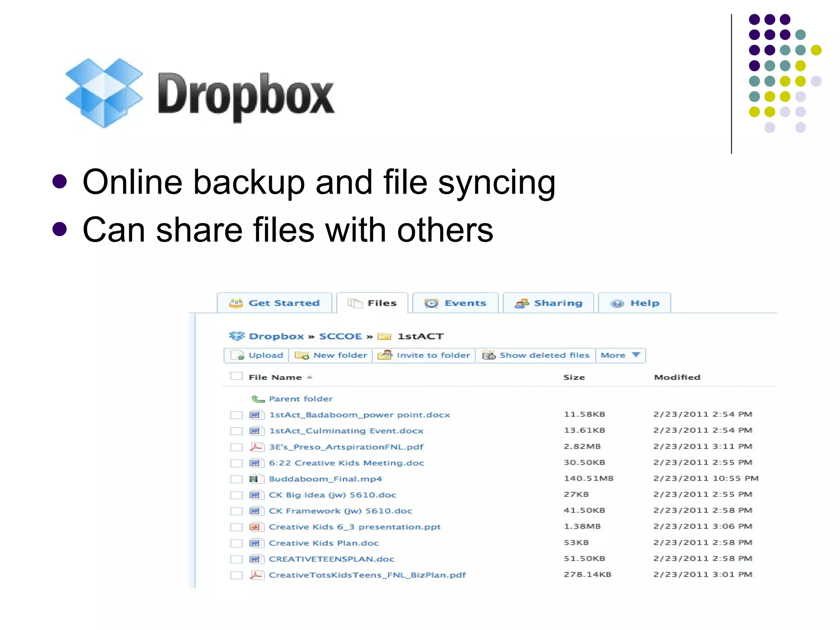Click the Events clock icon
The image size is (840, 630).
[431, 303]
